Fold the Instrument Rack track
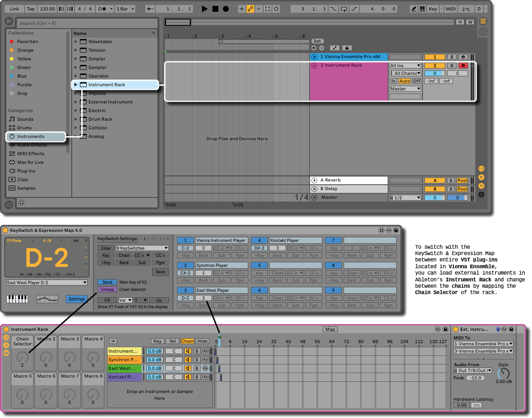532x418 pixels. click(x=314, y=65)
